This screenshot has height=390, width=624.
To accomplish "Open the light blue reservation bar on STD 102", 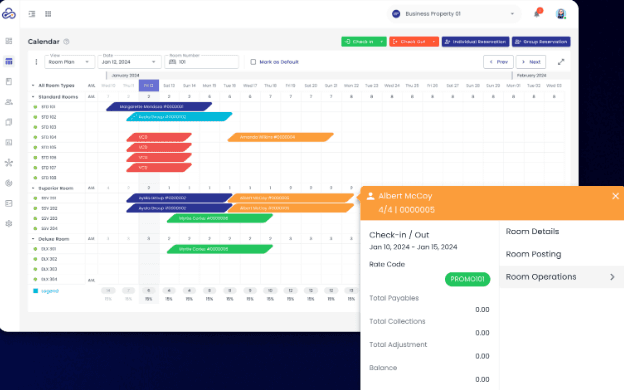I will coord(179,117).
